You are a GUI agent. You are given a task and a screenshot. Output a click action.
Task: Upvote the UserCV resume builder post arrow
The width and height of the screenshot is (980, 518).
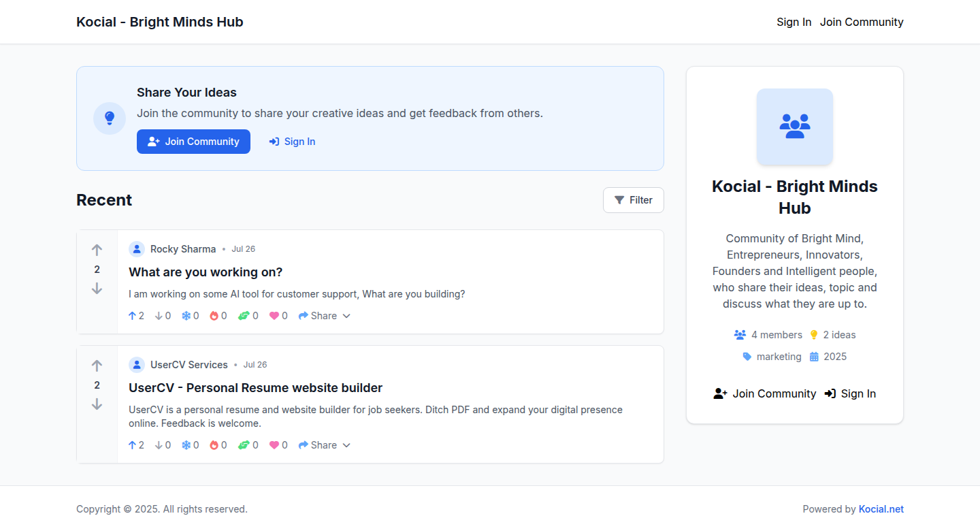coord(97,366)
